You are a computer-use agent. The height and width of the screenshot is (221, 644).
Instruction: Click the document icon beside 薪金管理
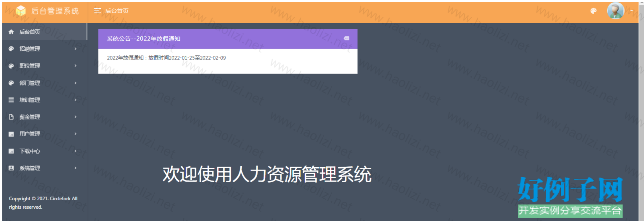[11, 117]
